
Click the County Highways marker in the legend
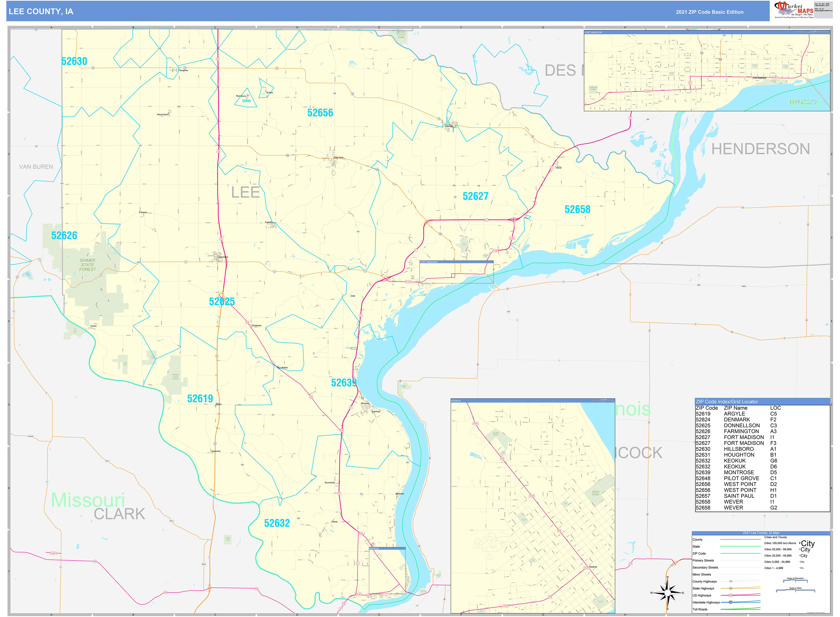tap(731, 581)
